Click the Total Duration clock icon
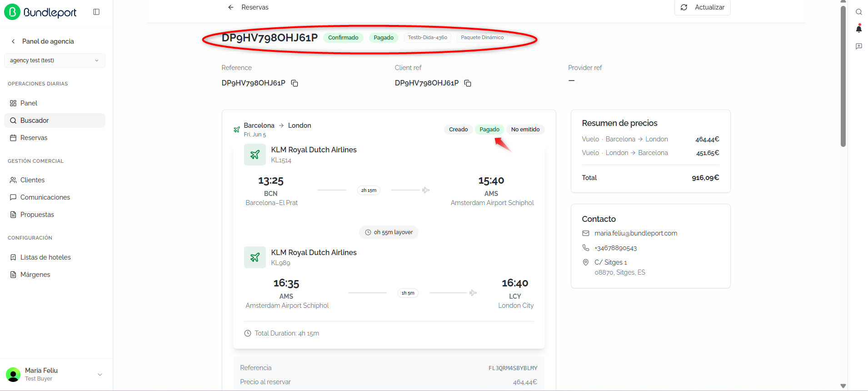 pos(248,333)
